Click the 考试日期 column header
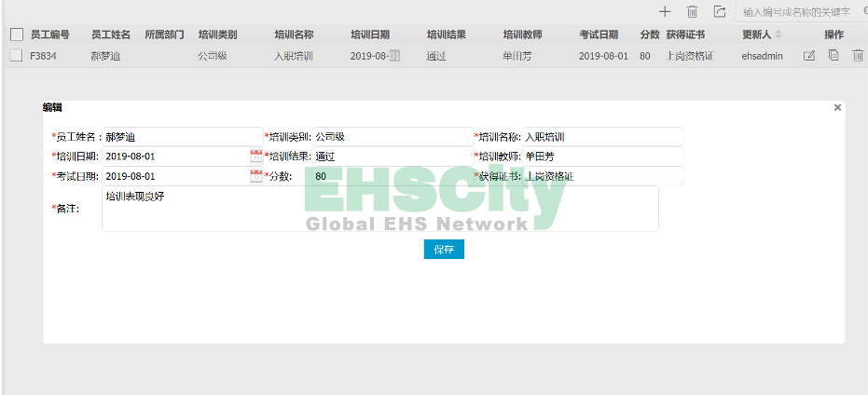 click(x=599, y=34)
